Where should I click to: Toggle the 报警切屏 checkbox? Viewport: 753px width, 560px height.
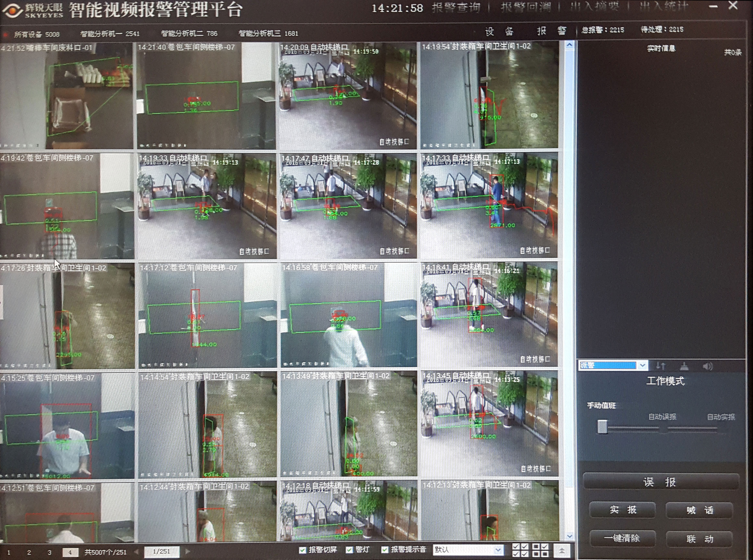[302, 550]
